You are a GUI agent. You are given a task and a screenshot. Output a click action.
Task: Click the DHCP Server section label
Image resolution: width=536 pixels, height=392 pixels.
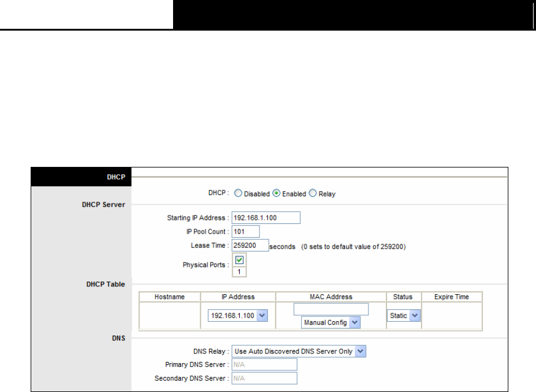click(x=103, y=205)
